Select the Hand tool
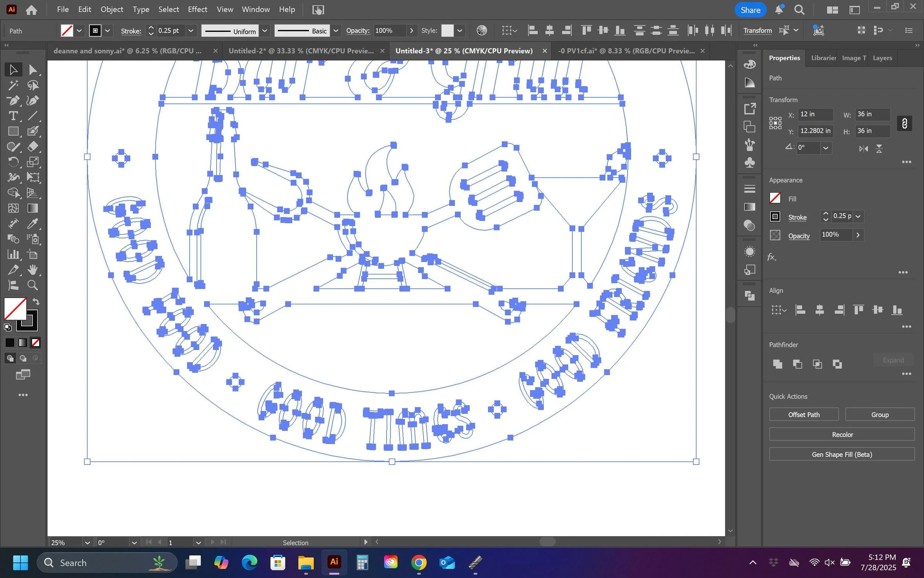 tap(33, 270)
